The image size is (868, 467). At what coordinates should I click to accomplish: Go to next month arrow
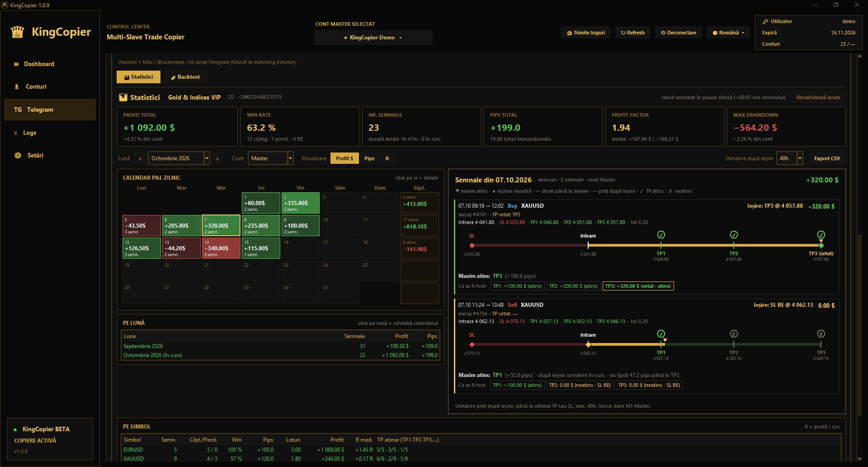coord(217,159)
